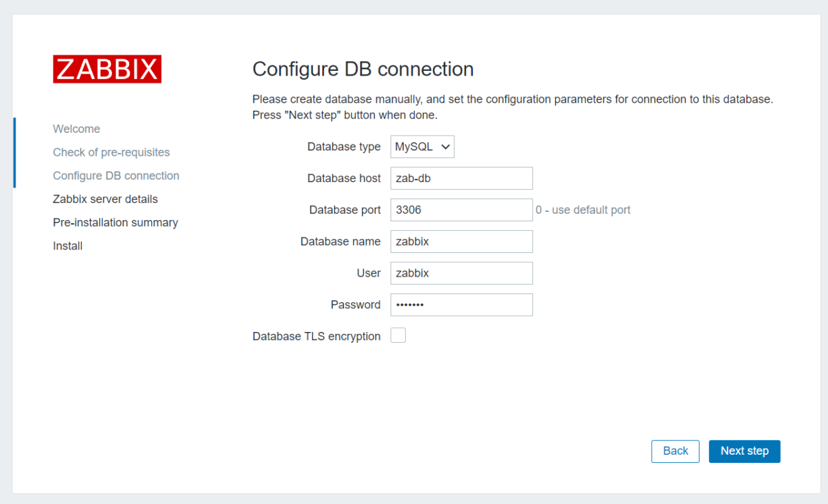
Task: Click the Database TLS encryption label
Action: 316,335
